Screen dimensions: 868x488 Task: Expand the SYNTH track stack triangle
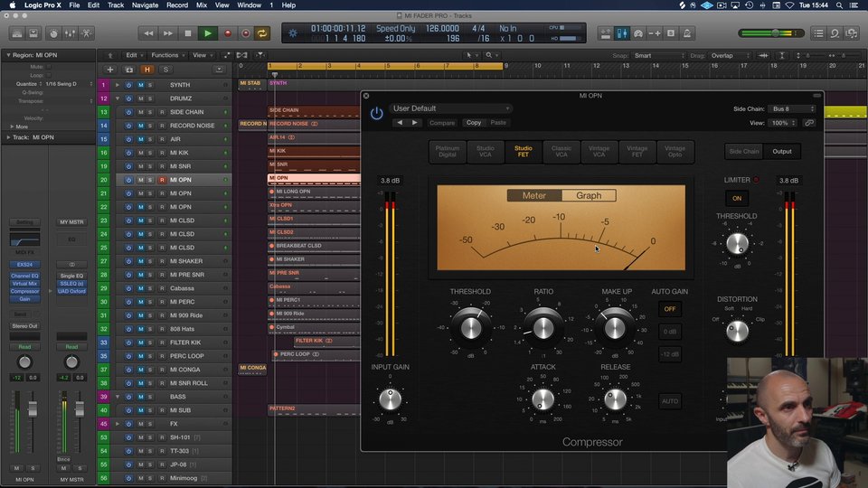tap(118, 85)
